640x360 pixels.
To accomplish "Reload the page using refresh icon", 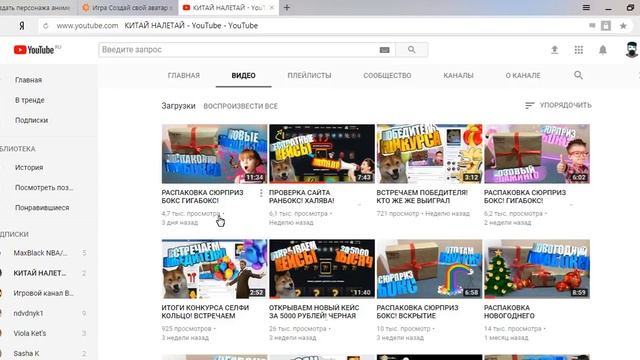I will pyautogui.click(x=45, y=26).
